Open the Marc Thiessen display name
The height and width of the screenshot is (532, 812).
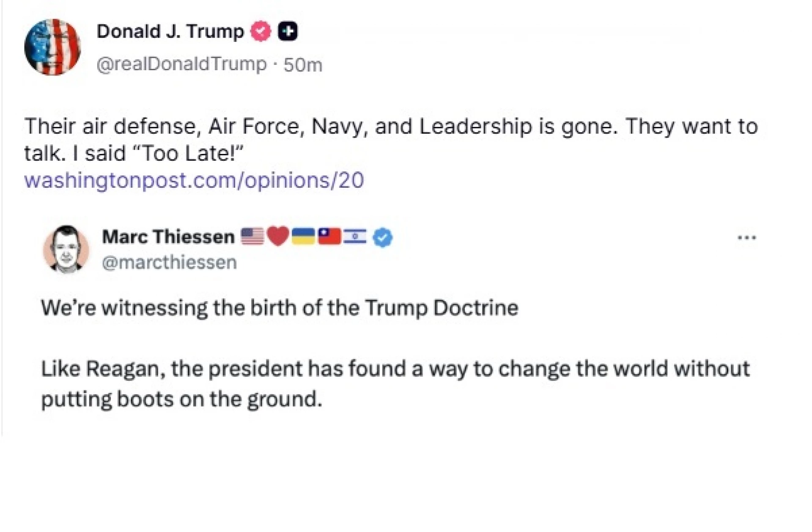tap(168, 237)
